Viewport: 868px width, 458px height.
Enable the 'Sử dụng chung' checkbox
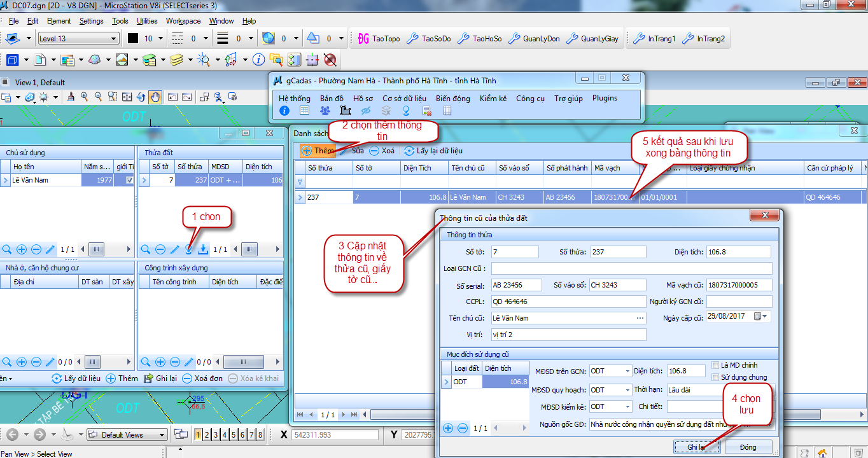click(x=716, y=377)
